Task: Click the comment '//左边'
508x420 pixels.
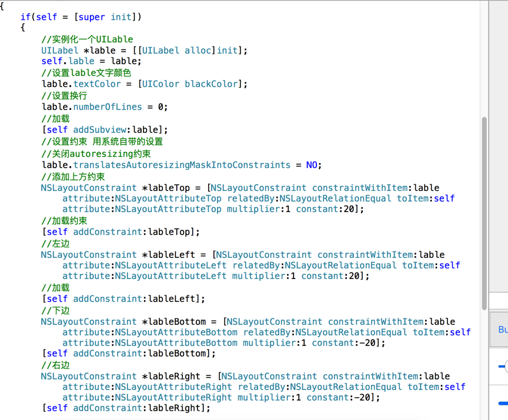Action: pyautogui.click(x=55, y=244)
